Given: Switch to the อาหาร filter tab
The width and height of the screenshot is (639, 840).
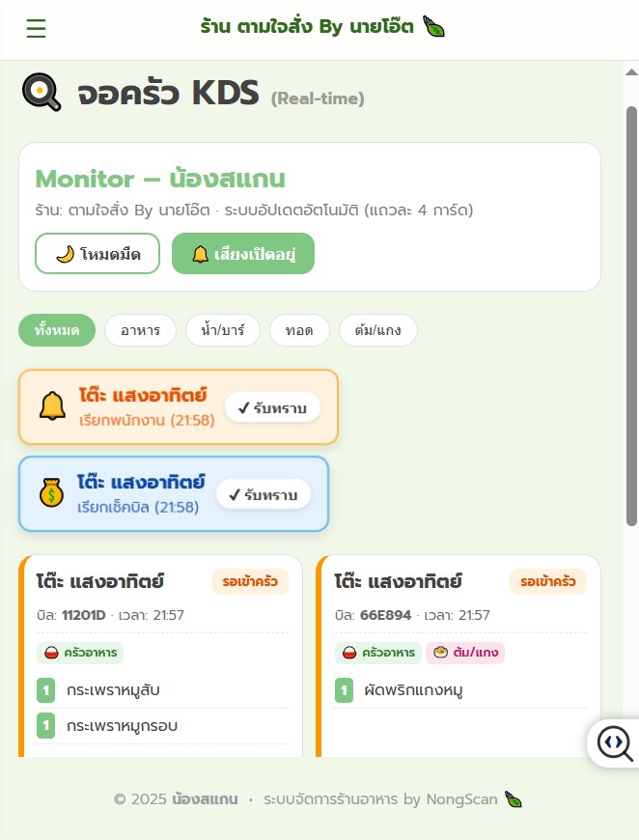Looking at the screenshot, I should [x=140, y=330].
